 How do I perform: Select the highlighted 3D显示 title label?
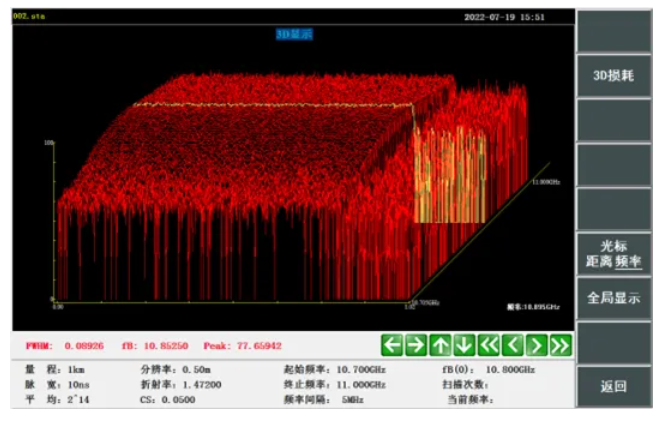click(294, 34)
